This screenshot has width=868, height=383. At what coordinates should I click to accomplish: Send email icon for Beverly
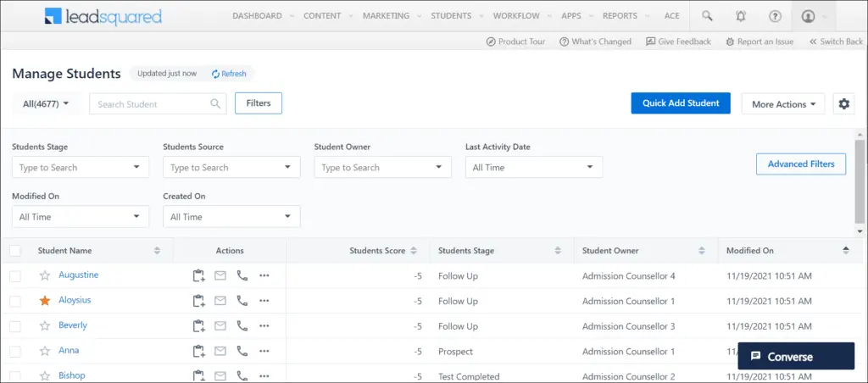pos(220,326)
